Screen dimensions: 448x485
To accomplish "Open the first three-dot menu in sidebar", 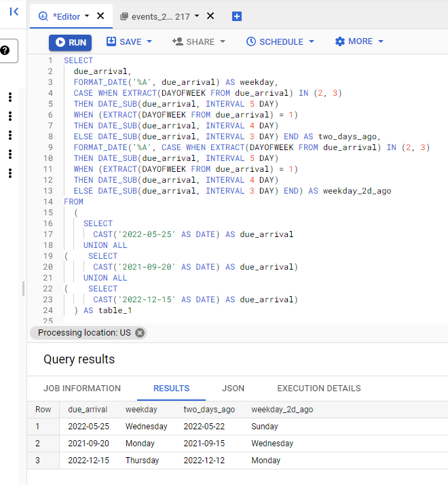I will pos(10,97).
